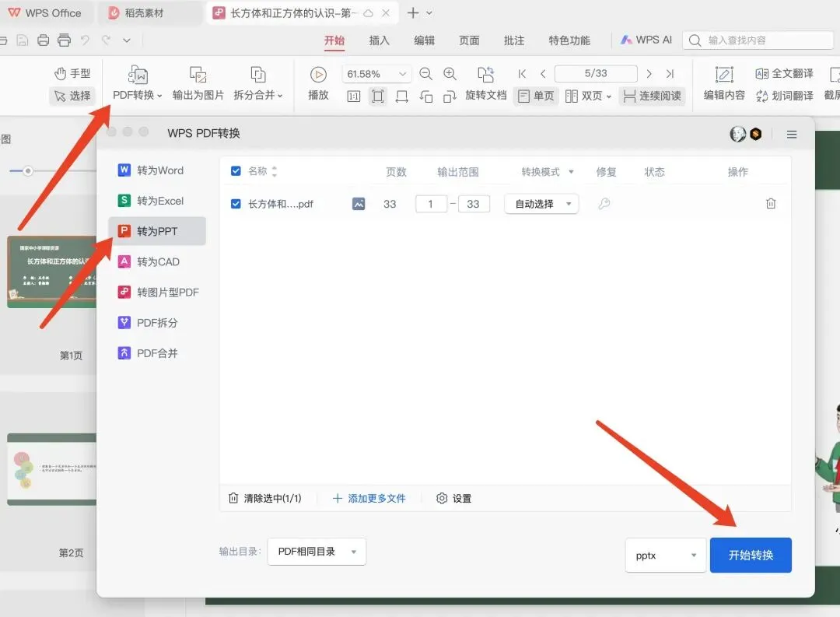This screenshot has width=840, height=617.
Task: Uncheck the 长方体和....pdf file checkbox
Action: (x=236, y=204)
